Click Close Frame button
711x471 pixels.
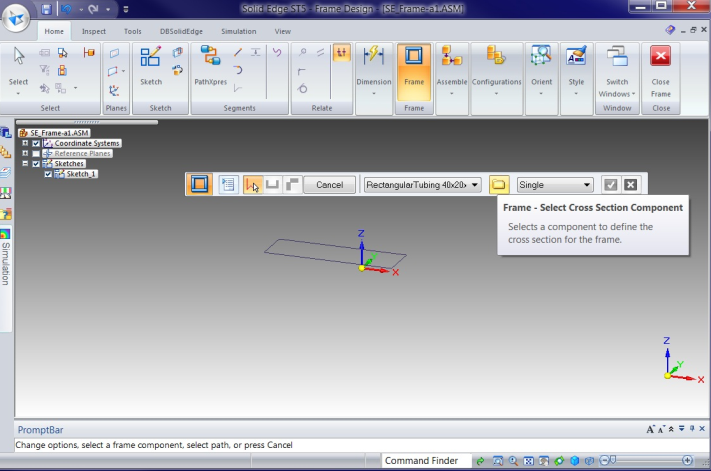click(x=660, y=72)
